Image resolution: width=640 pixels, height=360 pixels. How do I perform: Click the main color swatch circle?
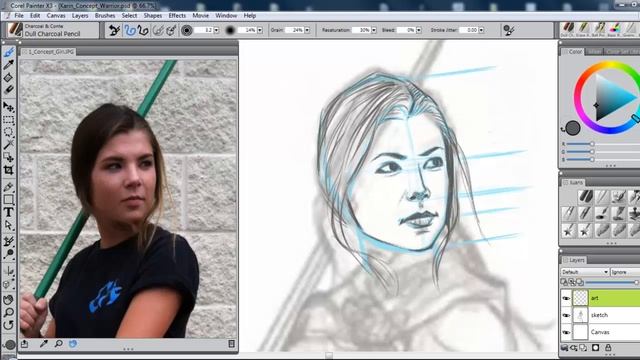tap(573, 128)
